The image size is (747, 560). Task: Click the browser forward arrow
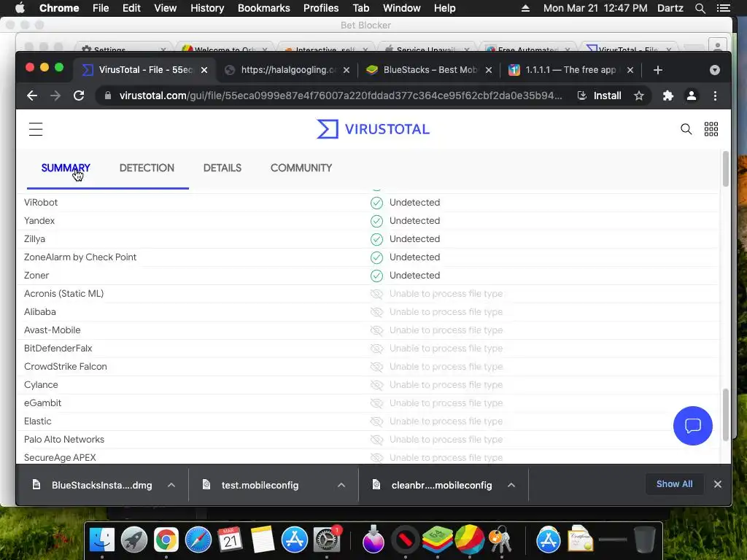coord(55,96)
